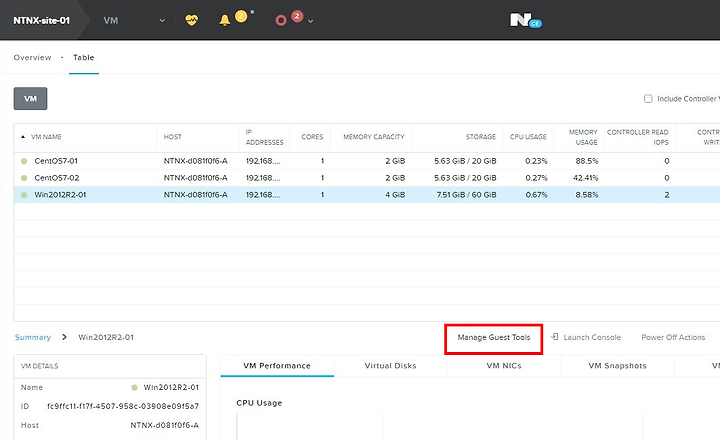The width and height of the screenshot is (720, 440).
Task: Sort by the IP Addresses column header
Action: 264,137
